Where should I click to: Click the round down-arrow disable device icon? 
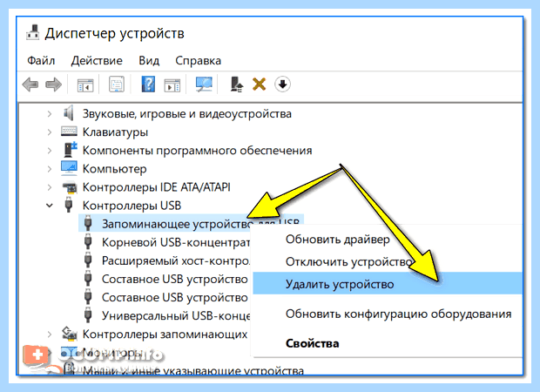(x=282, y=84)
